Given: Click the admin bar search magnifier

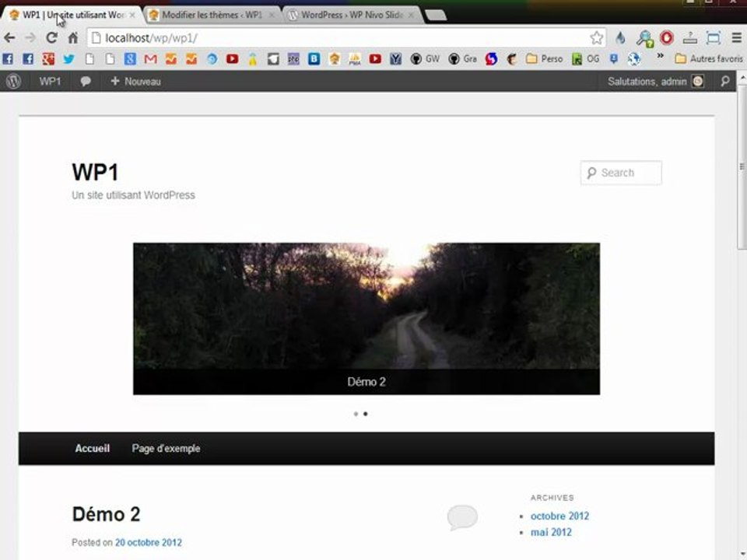Looking at the screenshot, I should (x=725, y=82).
